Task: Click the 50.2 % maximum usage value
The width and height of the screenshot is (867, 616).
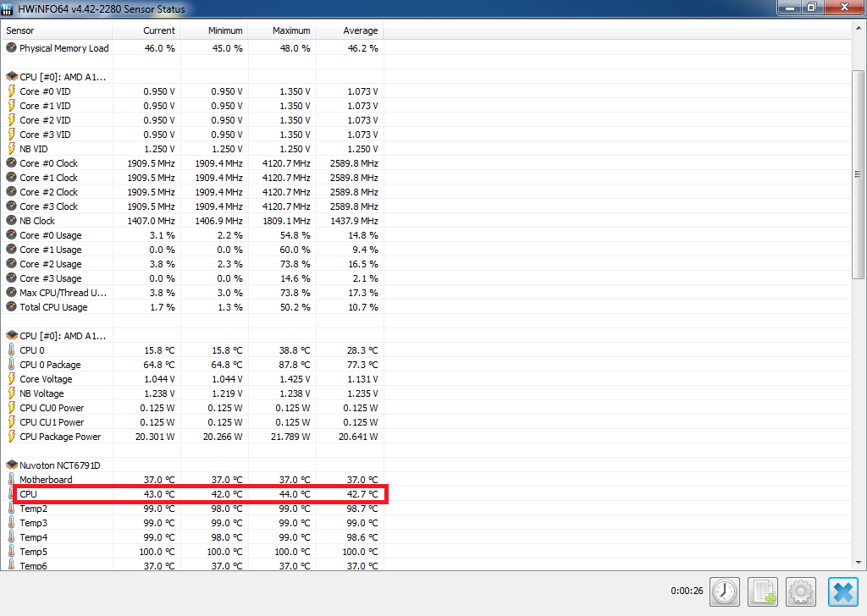Action: 295,307
